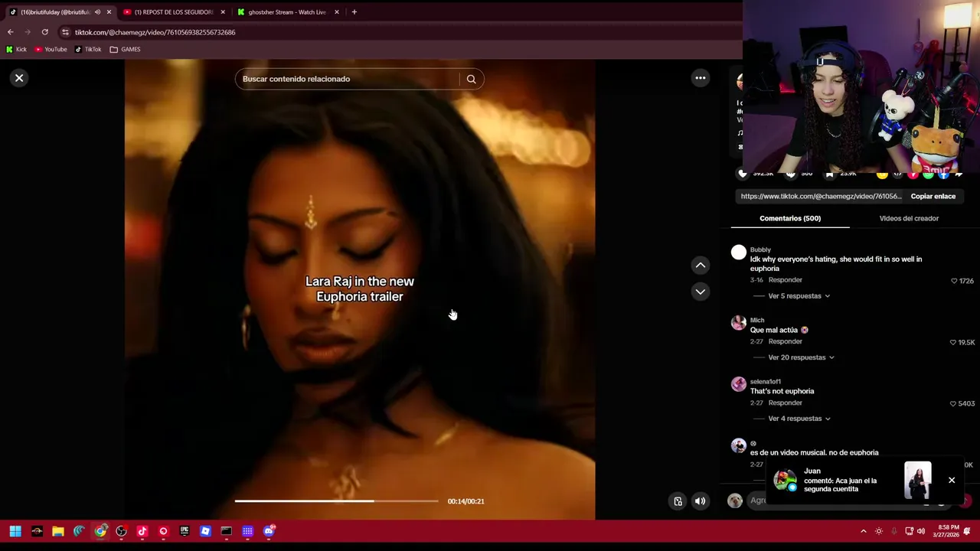Open the three-dots more options menu
Viewport: 980px width, 551px height.
[x=700, y=78]
